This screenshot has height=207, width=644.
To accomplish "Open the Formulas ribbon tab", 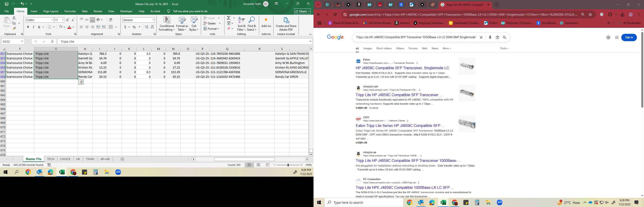I will [x=70, y=11].
